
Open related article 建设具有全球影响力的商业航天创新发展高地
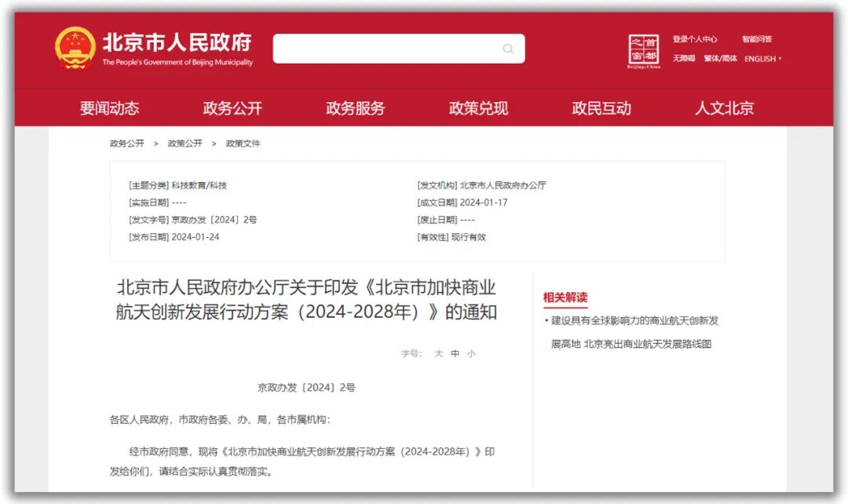tap(634, 321)
